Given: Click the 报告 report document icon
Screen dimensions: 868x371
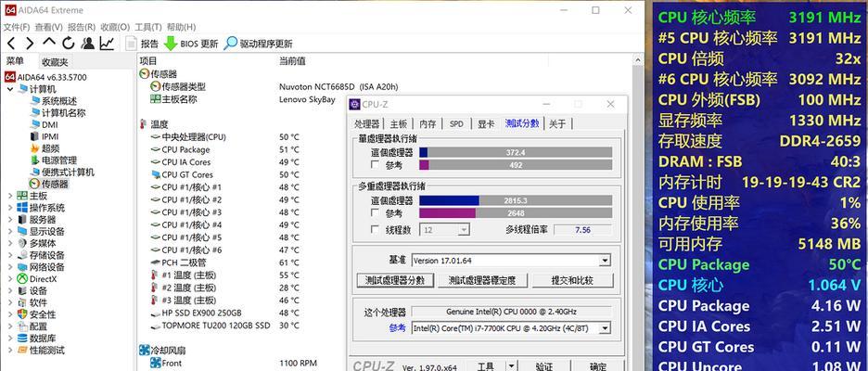Looking at the screenshot, I should [x=131, y=44].
